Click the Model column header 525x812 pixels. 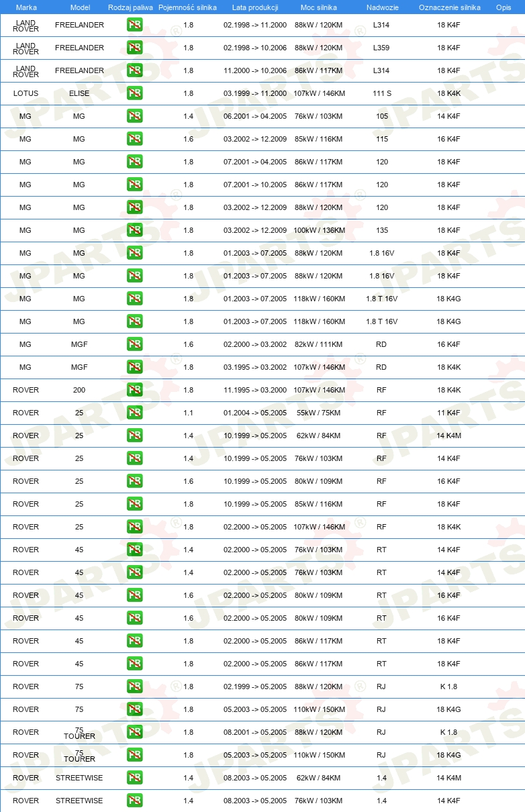coord(80,7)
